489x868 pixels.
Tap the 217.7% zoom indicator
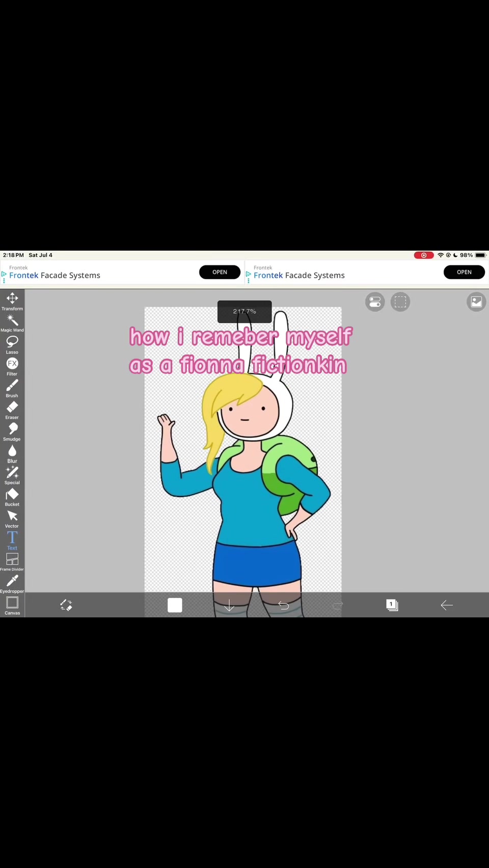(x=244, y=311)
